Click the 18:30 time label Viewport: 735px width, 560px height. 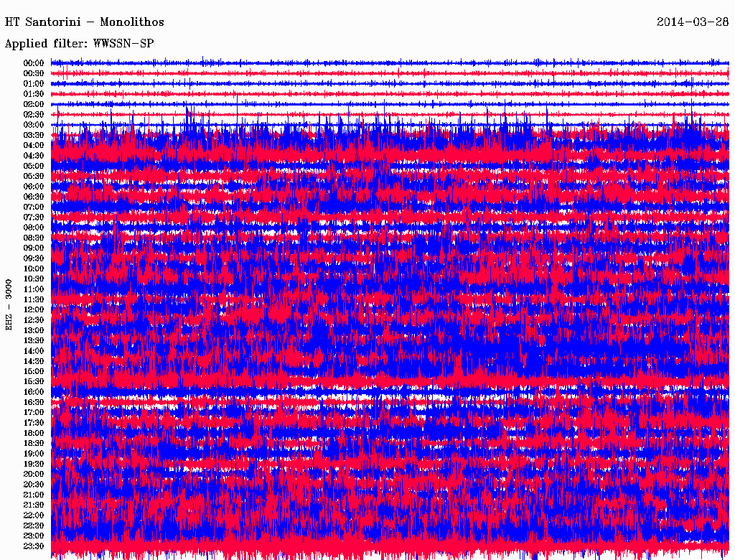34,443
